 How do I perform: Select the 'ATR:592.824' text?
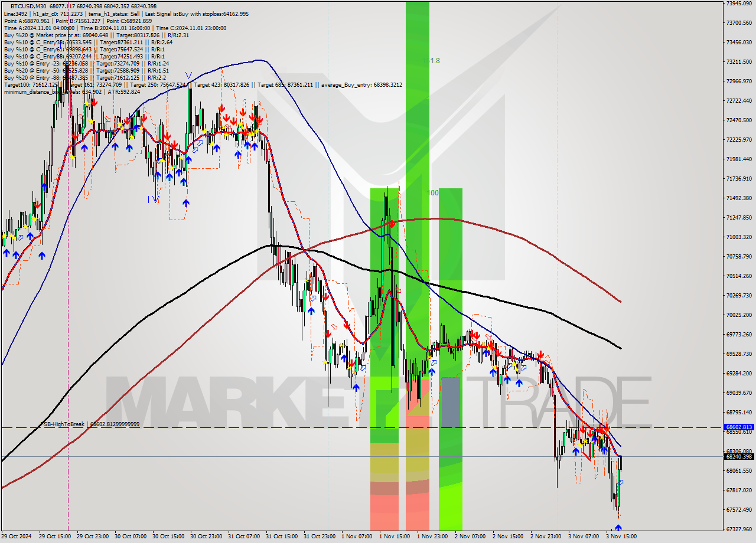tap(123, 91)
